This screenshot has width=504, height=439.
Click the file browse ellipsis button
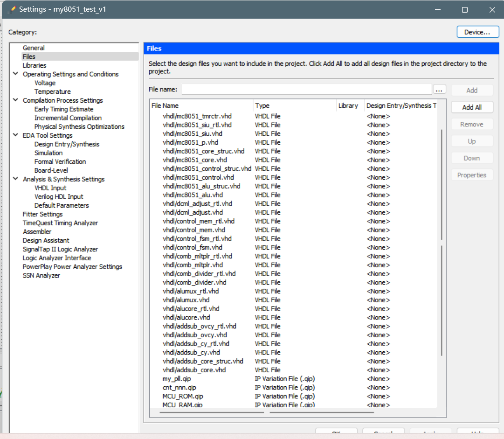click(x=439, y=90)
